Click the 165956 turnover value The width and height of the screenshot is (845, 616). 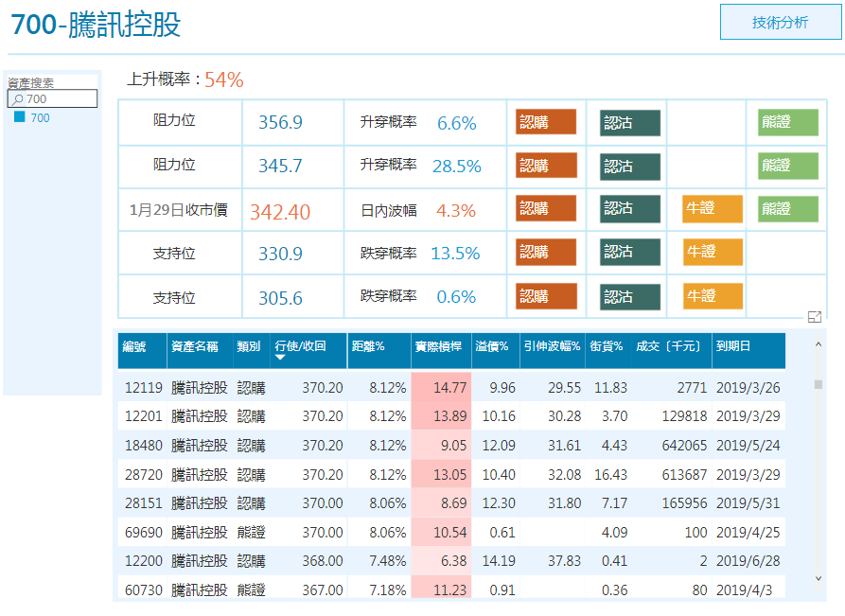pyautogui.click(x=684, y=503)
